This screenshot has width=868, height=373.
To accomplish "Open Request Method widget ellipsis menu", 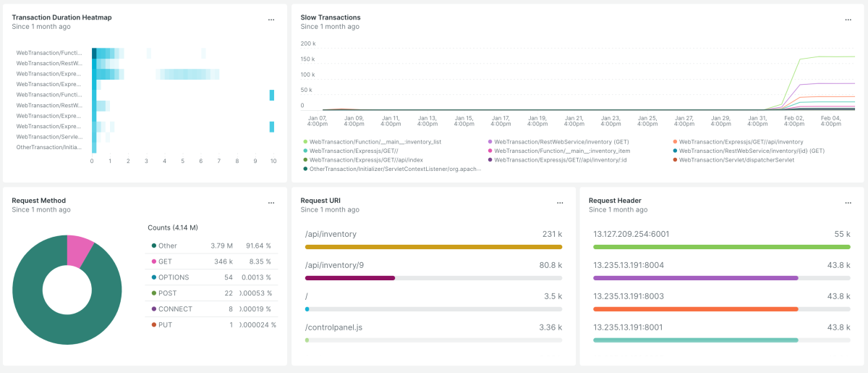I will click(271, 204).
